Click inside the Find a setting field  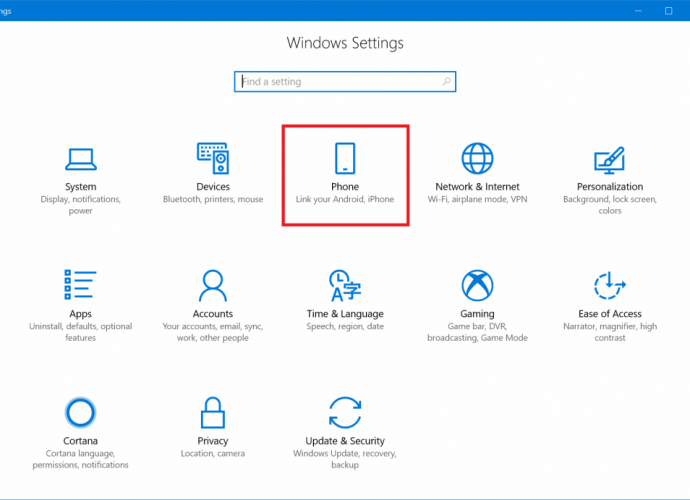pos(345,81)
